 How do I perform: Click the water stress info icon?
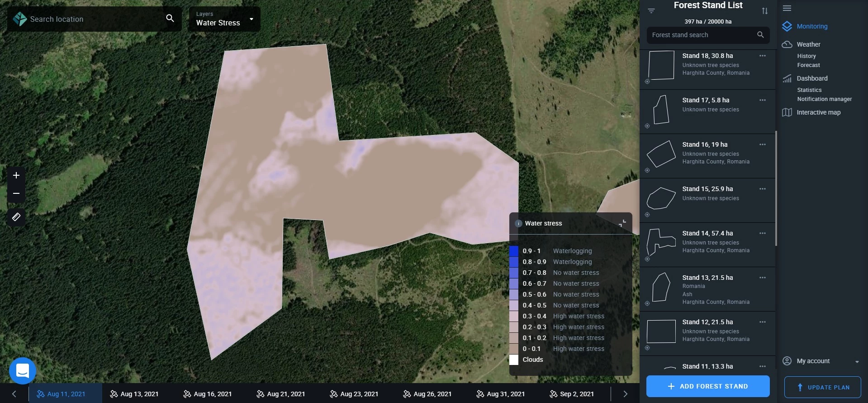pos(519,224)
